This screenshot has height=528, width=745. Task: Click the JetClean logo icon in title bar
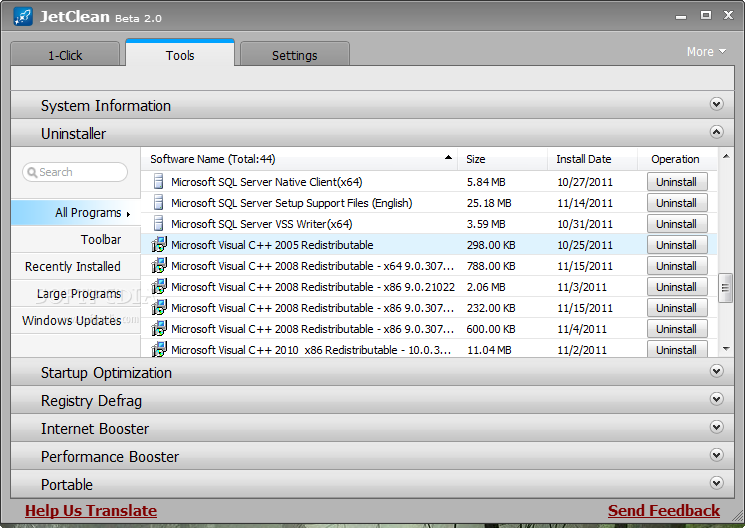pyautogui.click(x=23, y=17)
